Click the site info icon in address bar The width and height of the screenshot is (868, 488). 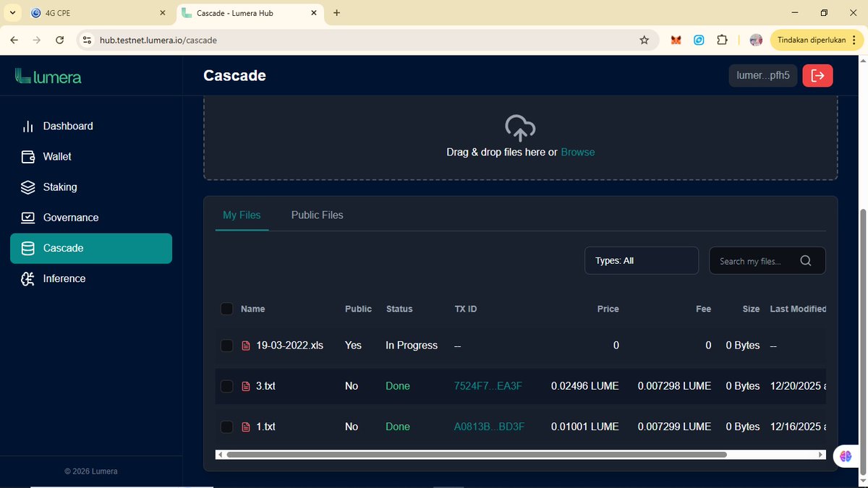click(x=87, y=40)
